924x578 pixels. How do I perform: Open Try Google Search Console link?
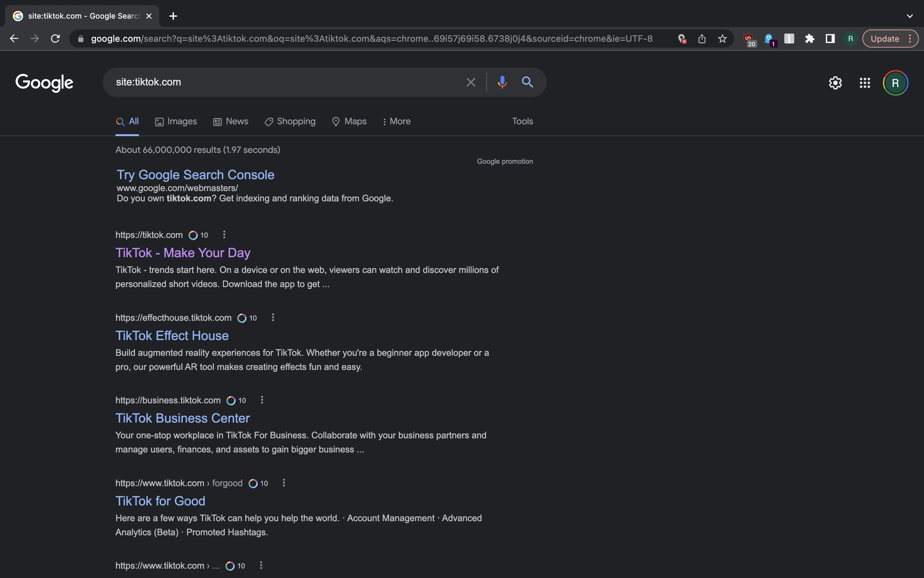[x=195, y=175]
